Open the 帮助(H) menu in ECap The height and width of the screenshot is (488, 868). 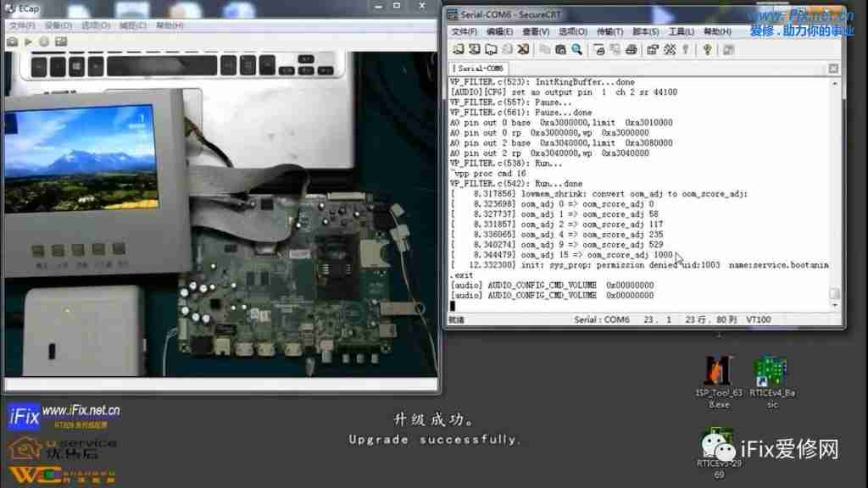[170, 25]
